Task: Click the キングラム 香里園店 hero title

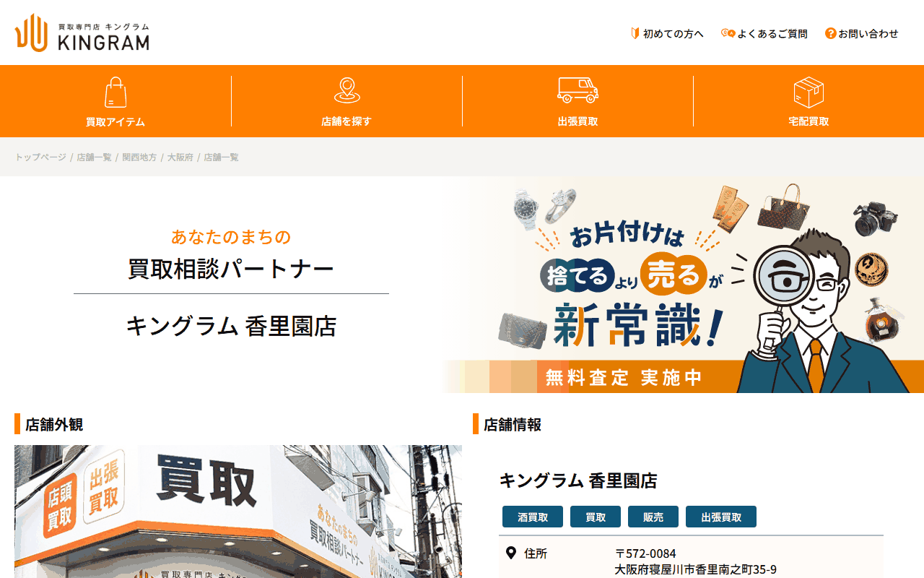Action: [x=231, y=326]
